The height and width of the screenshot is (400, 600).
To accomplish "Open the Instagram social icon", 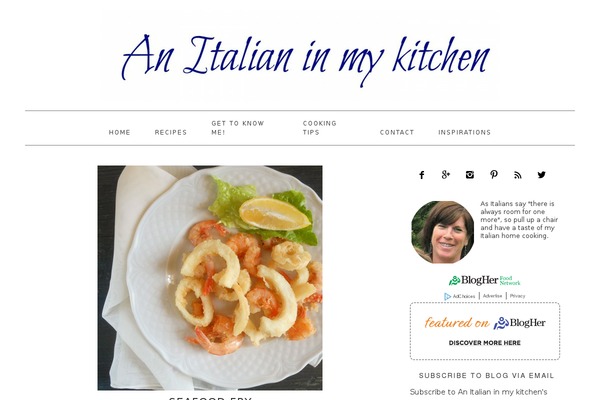I will [x=470, y=175].
